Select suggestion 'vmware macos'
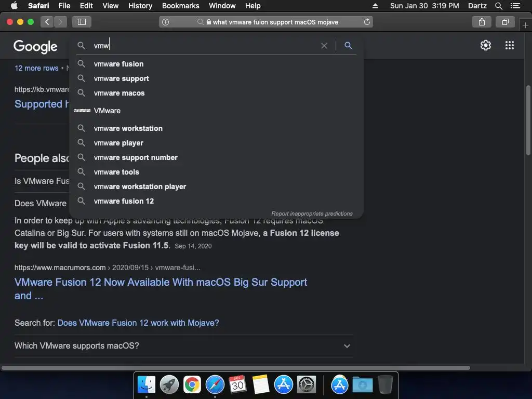Image resolution: width=532 pixels, height=399 pixels. tap(216, 93)
